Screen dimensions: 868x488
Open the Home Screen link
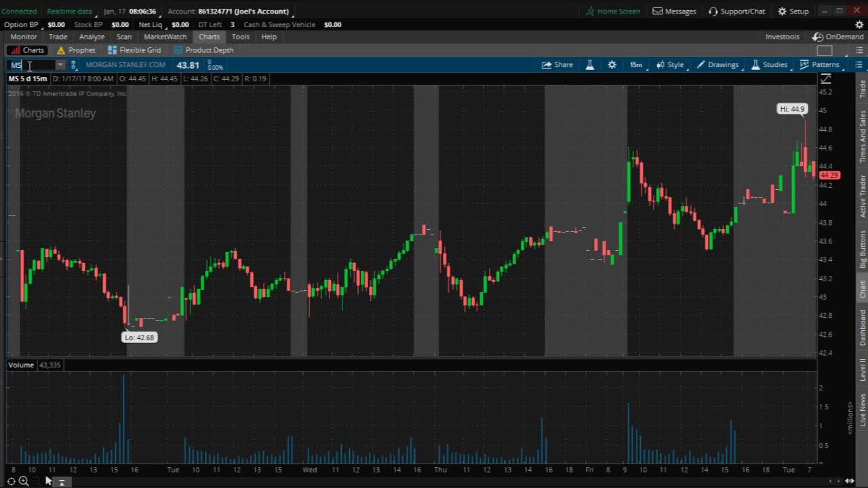pyautogui.click(x=613, y=12)
